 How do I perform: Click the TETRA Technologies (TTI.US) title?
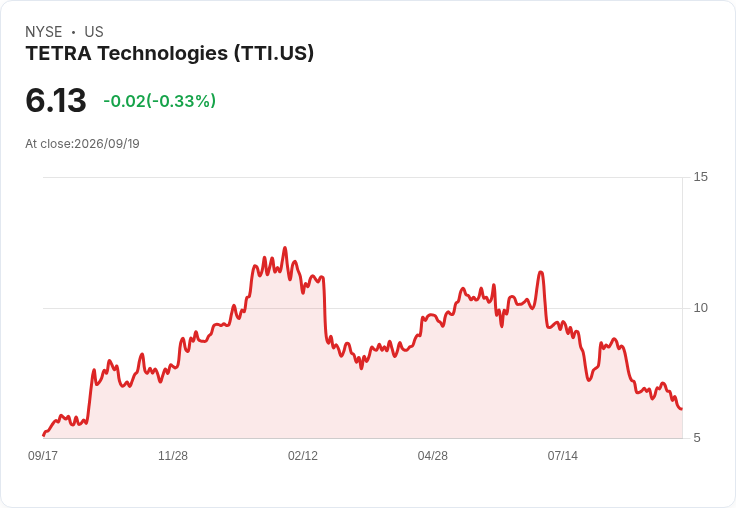click(x=169, y=53)
